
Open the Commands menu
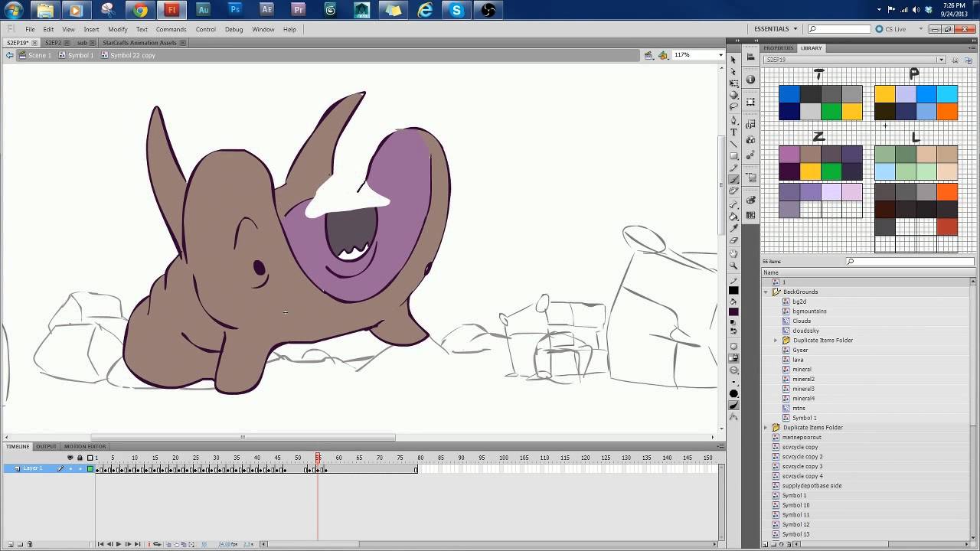click(171, 29)
